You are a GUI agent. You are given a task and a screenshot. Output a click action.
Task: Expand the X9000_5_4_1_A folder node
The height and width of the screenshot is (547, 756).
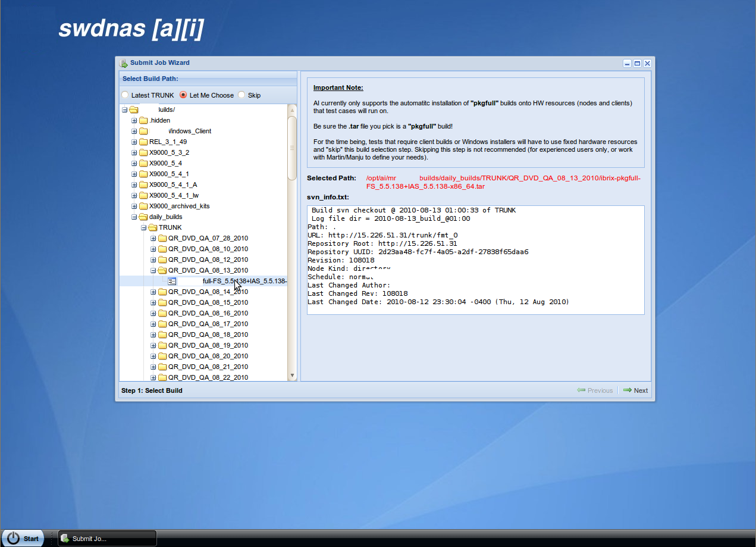(134, 185)
